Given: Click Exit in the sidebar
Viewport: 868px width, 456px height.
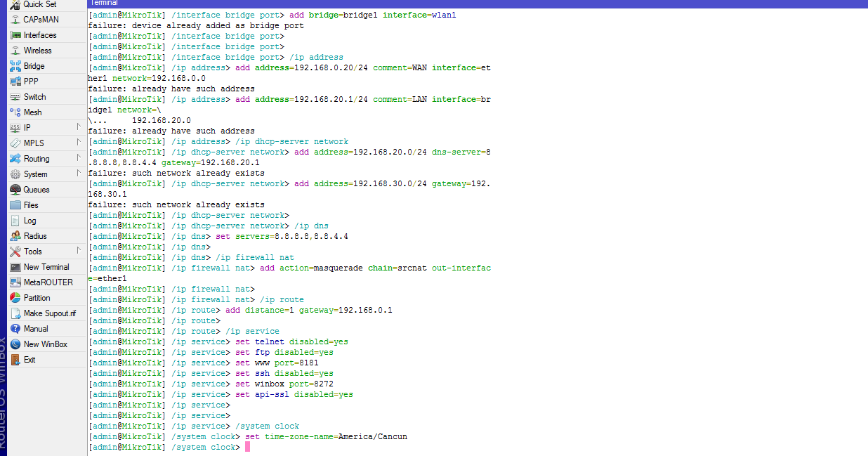Looking at the screenshot, I should [29, 360].
